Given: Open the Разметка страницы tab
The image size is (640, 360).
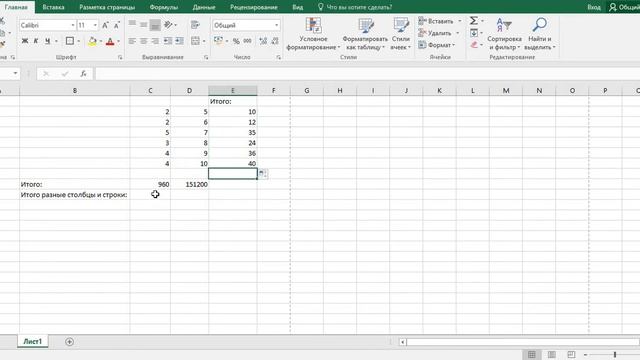Looking at the screenshot, I should click(x=107, y=7).
